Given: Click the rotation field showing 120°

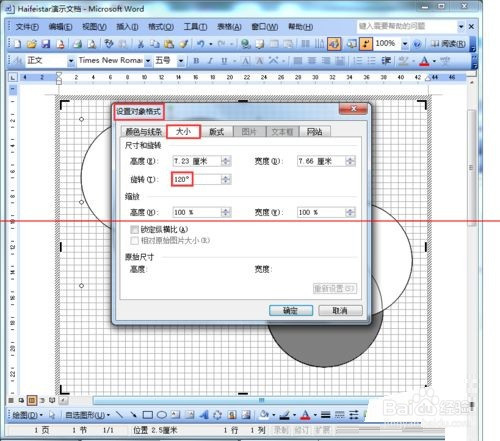Looking at the screenshot, I should [196, 179].
